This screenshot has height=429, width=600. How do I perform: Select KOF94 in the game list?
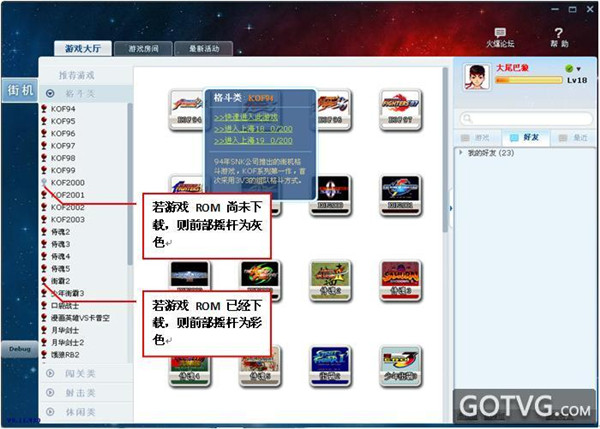coord(63,109)
